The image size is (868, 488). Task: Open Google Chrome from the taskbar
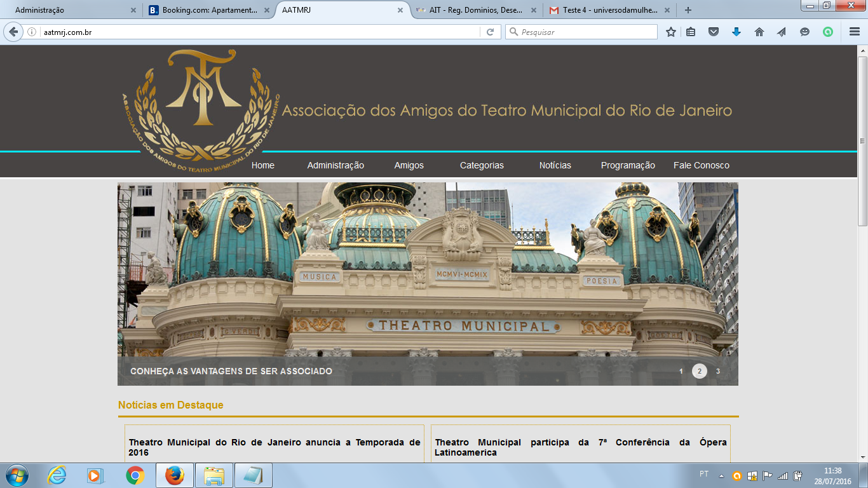[135, 475]
